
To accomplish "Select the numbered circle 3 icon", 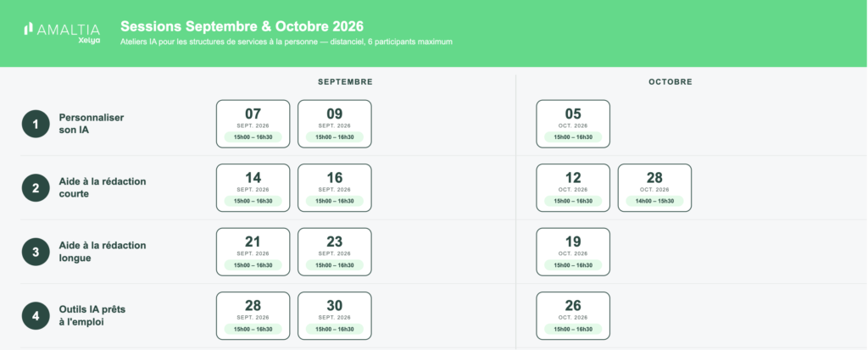I will (36, 252).
